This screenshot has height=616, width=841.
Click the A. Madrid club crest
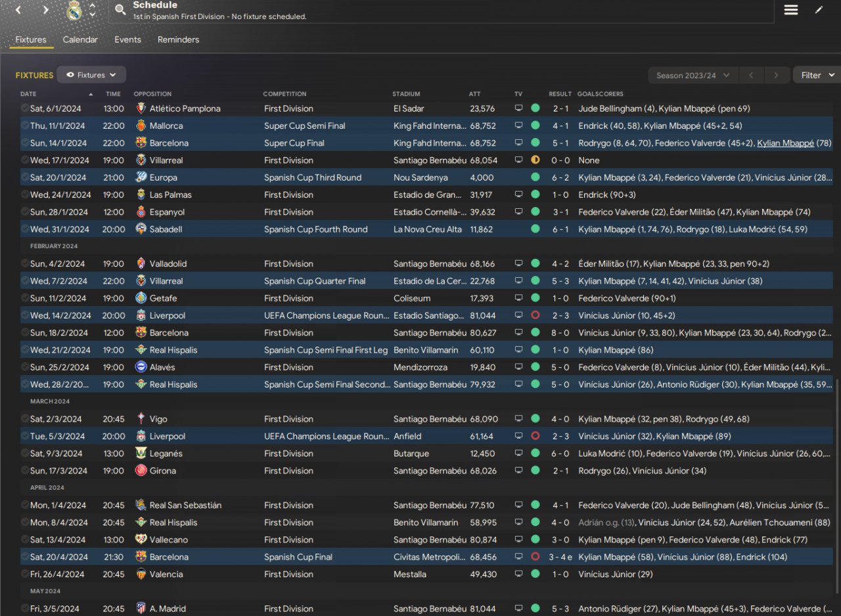coord(141,609)
